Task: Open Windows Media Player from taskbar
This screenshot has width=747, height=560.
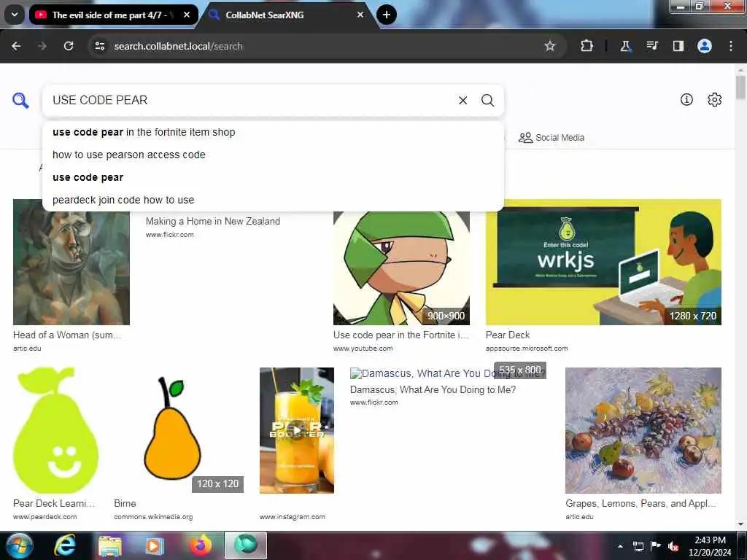Action: [x=155, y=545]
